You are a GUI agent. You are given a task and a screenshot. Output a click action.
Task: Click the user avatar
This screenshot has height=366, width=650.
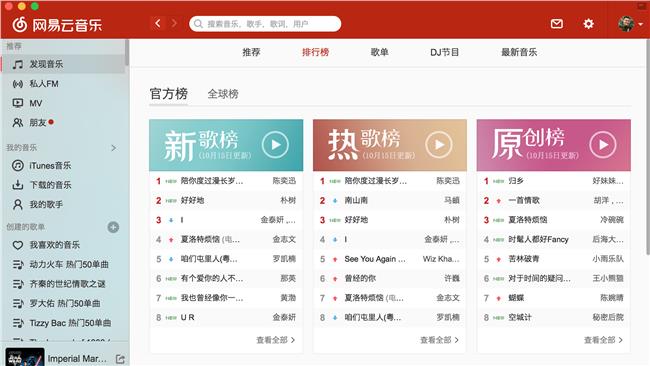[626, 24]
